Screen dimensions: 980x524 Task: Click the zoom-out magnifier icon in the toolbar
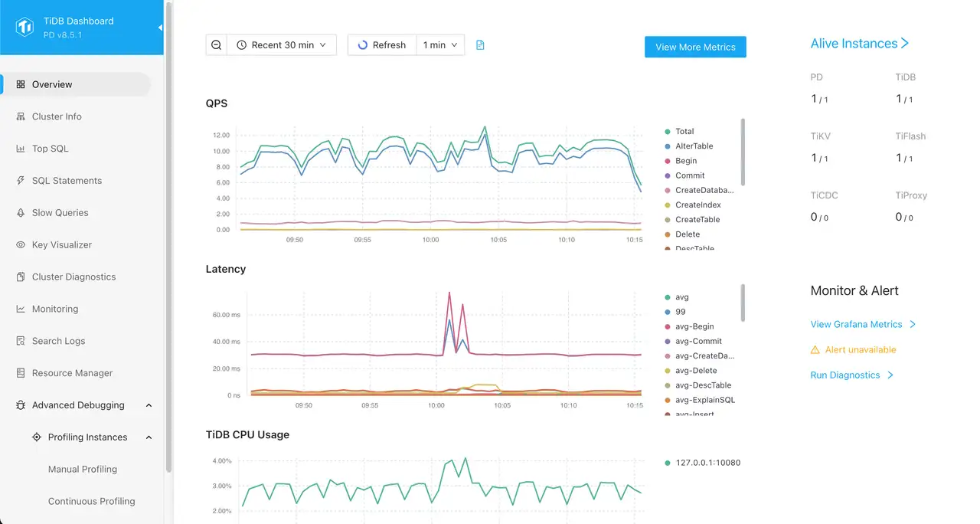point(216,44)
